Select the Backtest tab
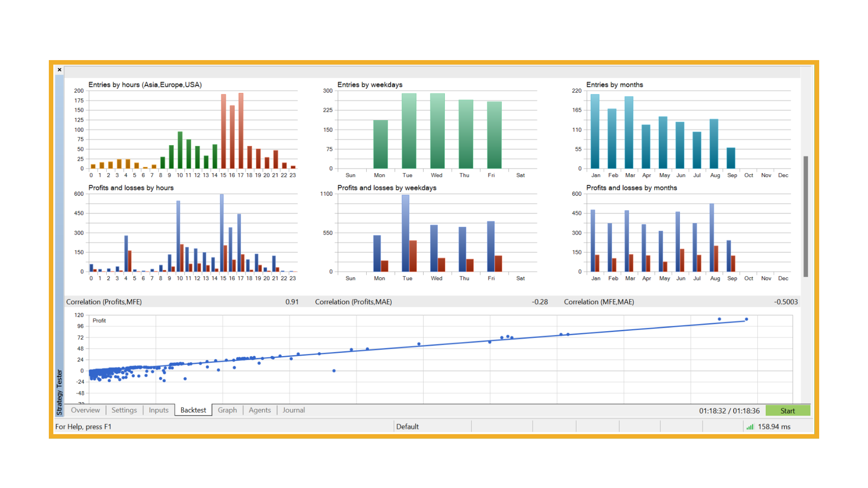868x488 pixels. click(x=193, y=410)
